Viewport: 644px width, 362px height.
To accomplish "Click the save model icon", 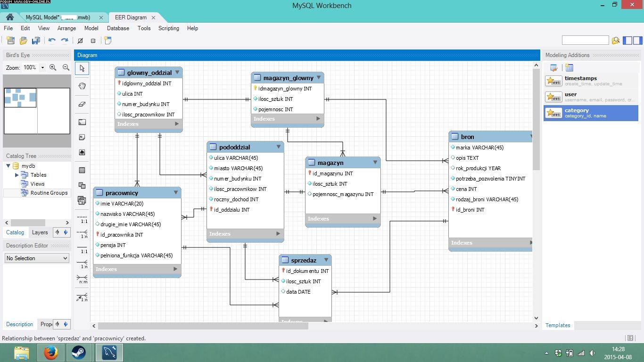I will pyautogui.click(x=36, y=41).
